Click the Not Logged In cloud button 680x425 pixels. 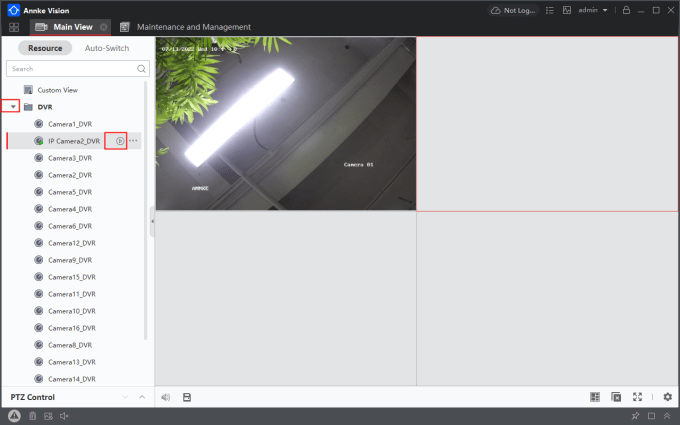[513, 10]
